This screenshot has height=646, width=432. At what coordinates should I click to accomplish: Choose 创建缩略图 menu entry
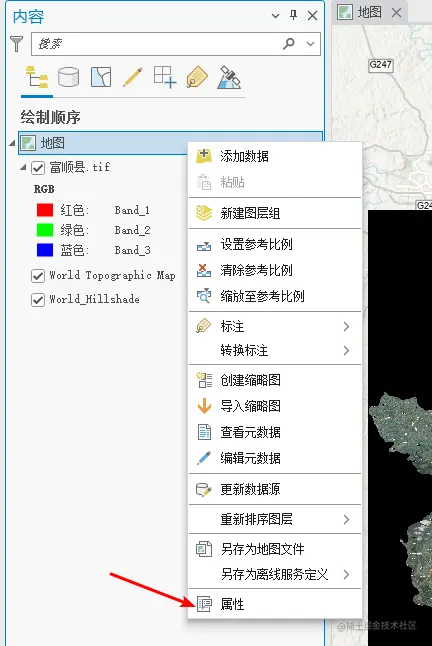pyautogui.click(x=275, y=380)
